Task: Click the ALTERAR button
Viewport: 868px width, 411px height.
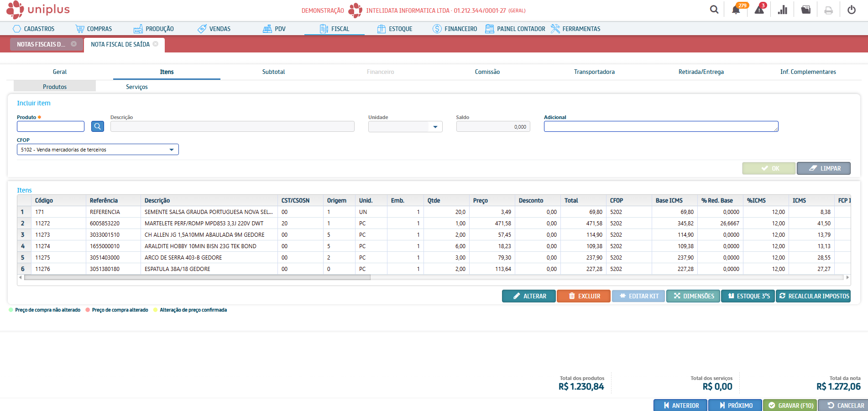Action: click(x=529, y=296)
